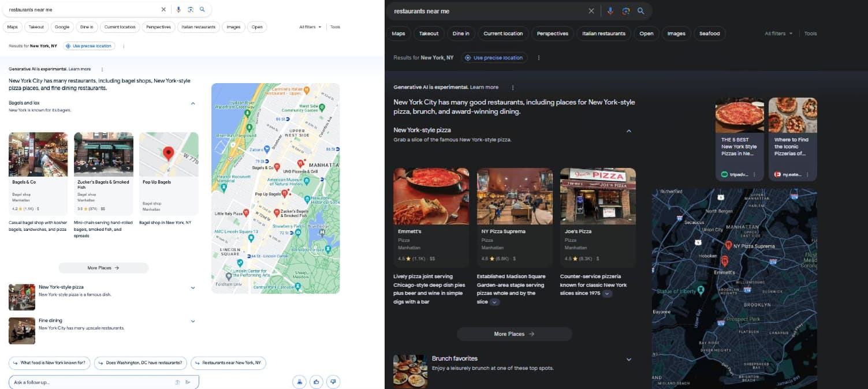The height and width of the screenshot is (389, 868).
Task: Click Use precise location in light page
Action: pyautogui.click(x=89, y=46)
